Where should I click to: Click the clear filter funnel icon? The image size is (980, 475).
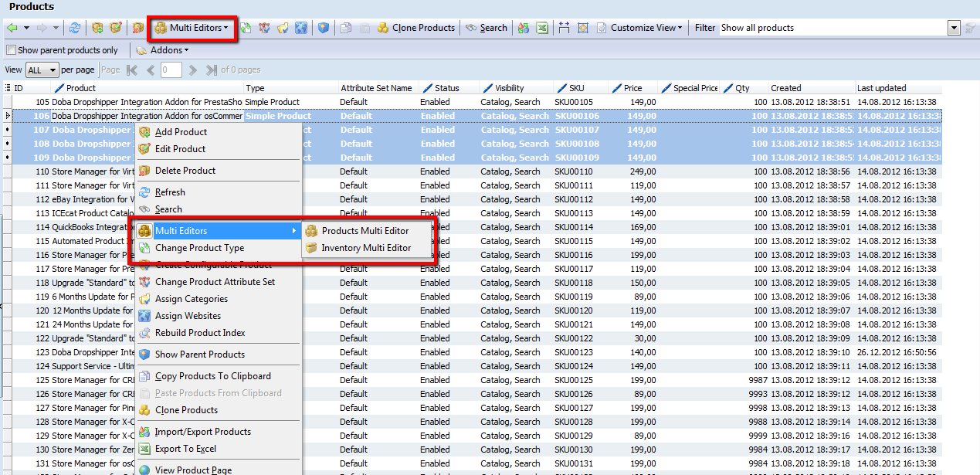point(970,28)
